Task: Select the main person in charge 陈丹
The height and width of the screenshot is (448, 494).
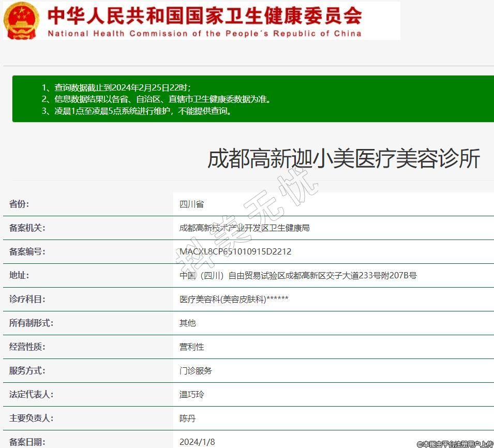Action: coord(187,419)
